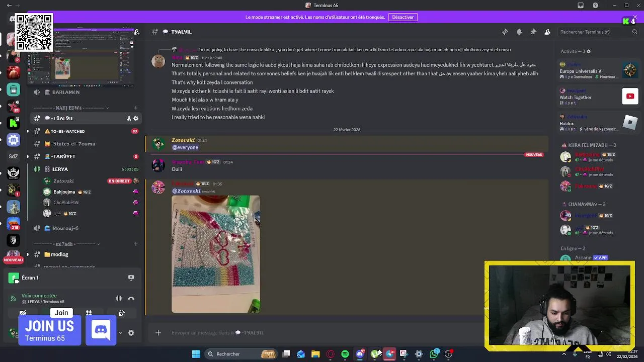Click Zotovski username at 01:24 message
644x362 pixels.
pos(183,140)
